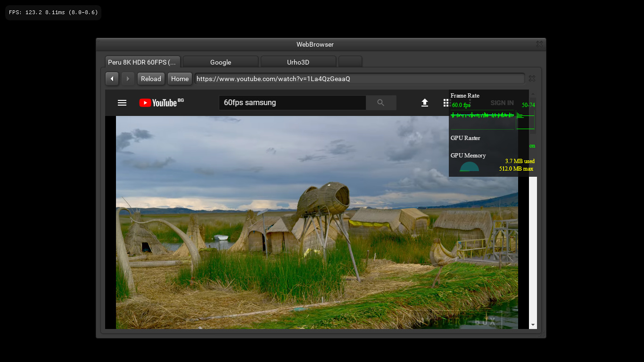Screen dimensions: 644x362
Task: Click the GPU Raster on status
Action: click(532, 146)
